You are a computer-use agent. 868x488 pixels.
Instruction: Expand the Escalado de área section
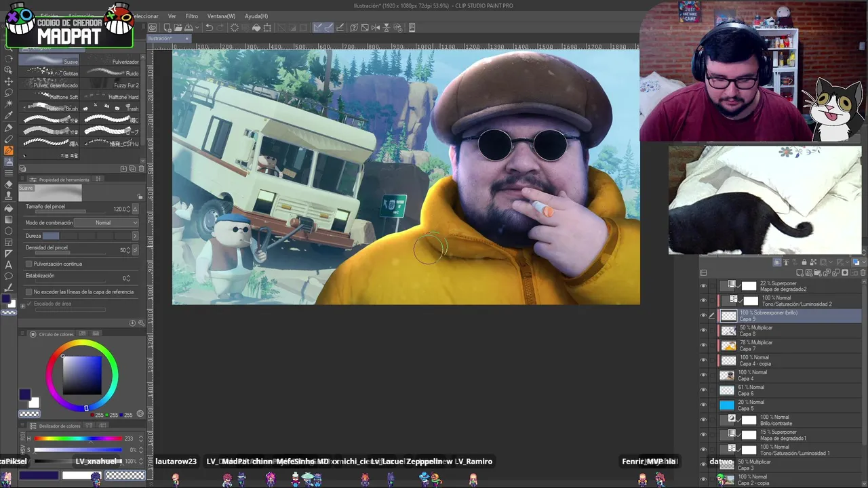tap(22, 306)
